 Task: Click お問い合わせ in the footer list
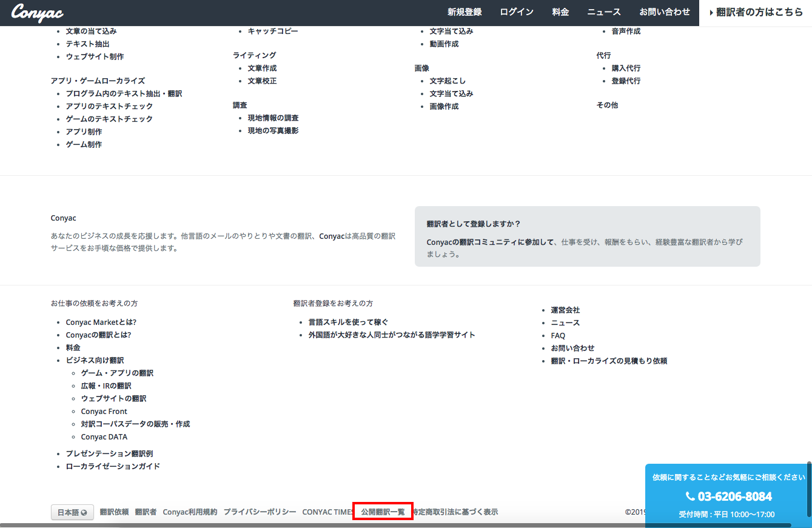[x=572, y=349]
